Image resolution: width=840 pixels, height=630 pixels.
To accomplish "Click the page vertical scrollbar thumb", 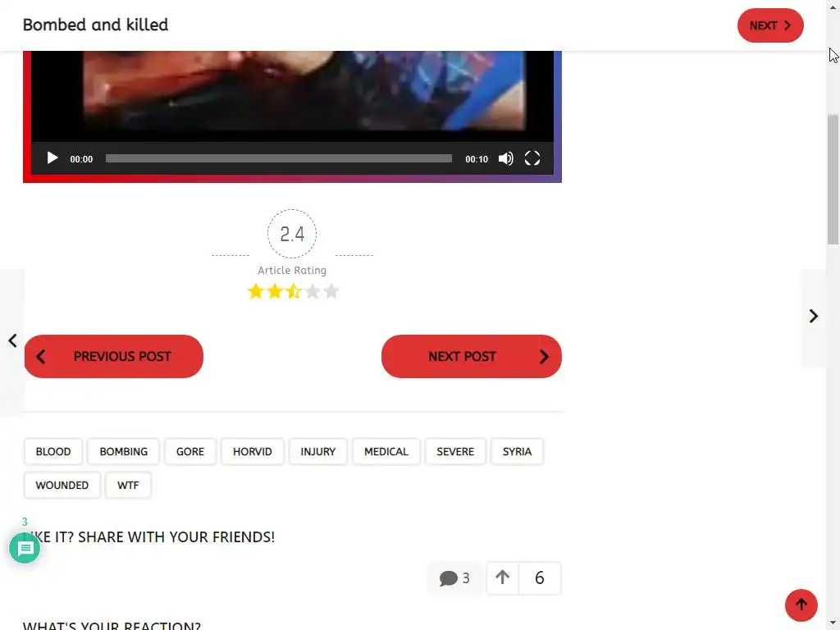I will click(x=833, y=180).
